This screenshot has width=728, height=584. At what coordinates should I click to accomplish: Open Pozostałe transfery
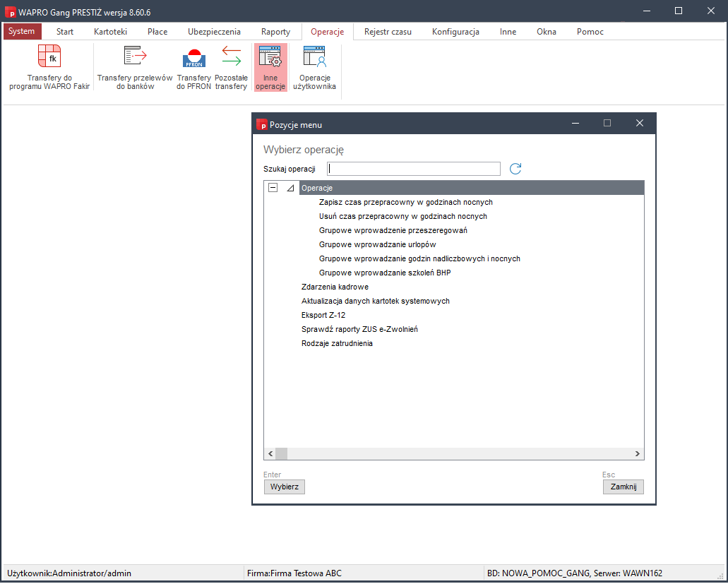coord(231,68)
